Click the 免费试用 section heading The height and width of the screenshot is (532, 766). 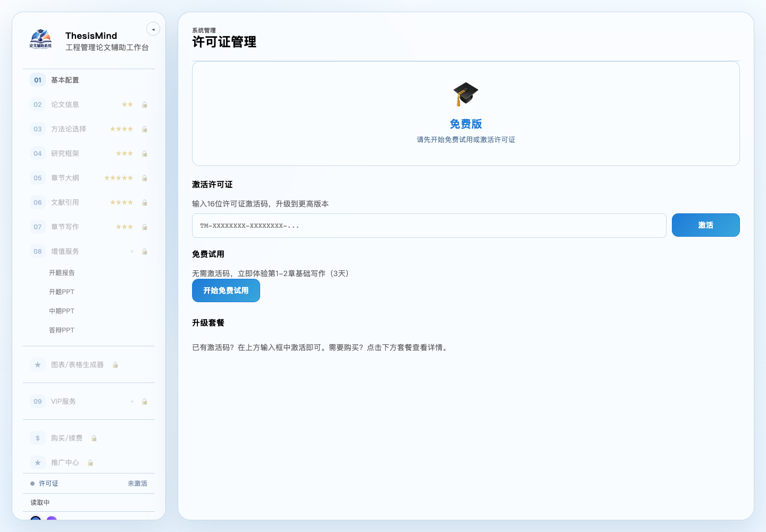tap(208, 254)
